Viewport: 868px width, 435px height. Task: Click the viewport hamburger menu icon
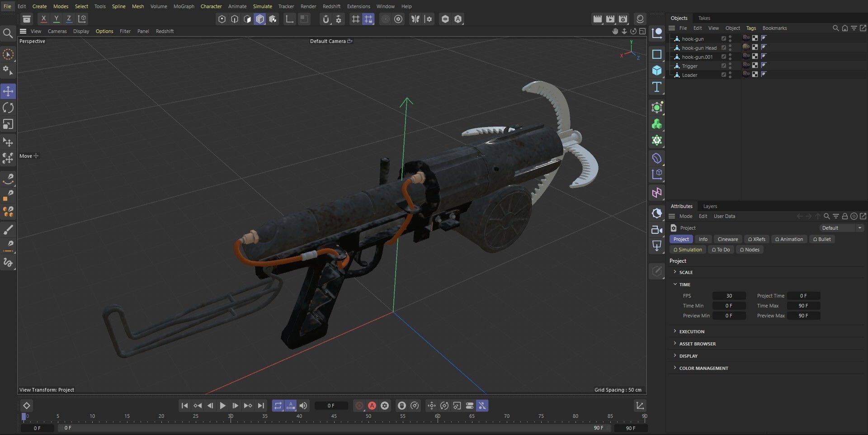click(x=23, y=31)
